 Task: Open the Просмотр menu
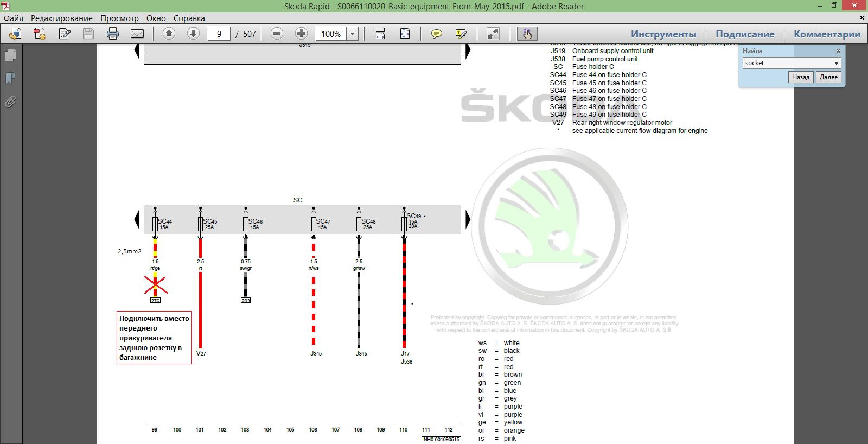click(119, 18)
